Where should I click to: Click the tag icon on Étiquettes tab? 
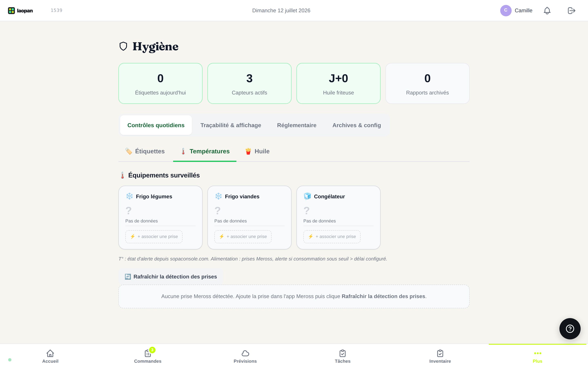129,151
